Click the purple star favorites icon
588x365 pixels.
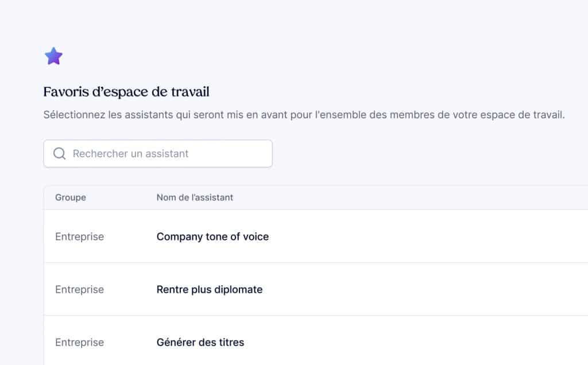tap(53, 56)
